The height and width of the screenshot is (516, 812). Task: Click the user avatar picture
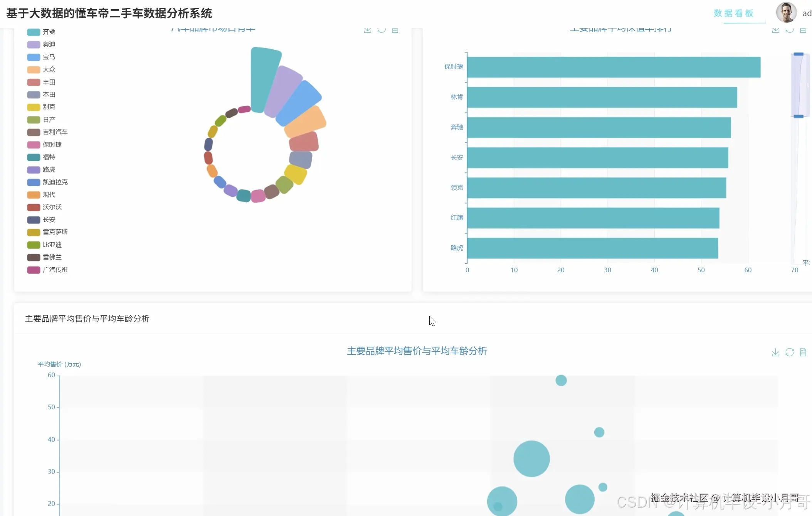[786, 12]
